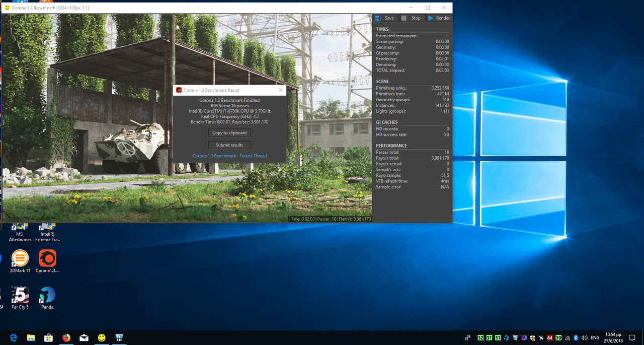The image size is (644, 345).
Task: Click the status bar text 'Time: 0:02:03'
Action: click(302, 219)
